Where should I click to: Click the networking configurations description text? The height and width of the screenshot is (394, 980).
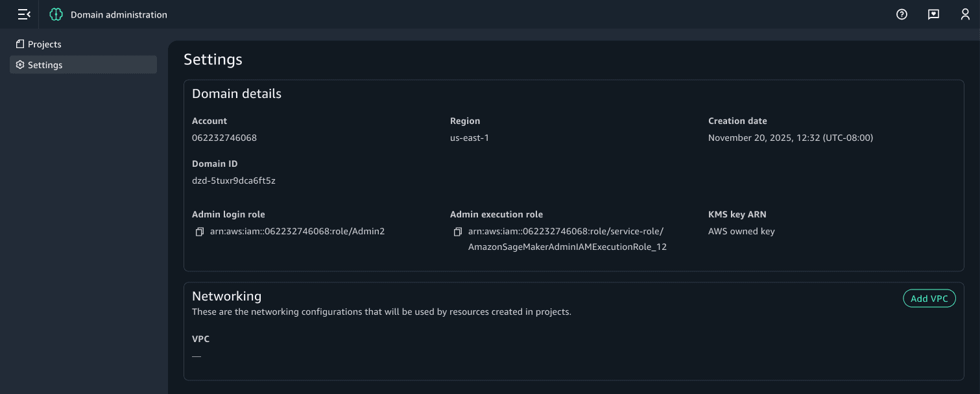[381, 312]
